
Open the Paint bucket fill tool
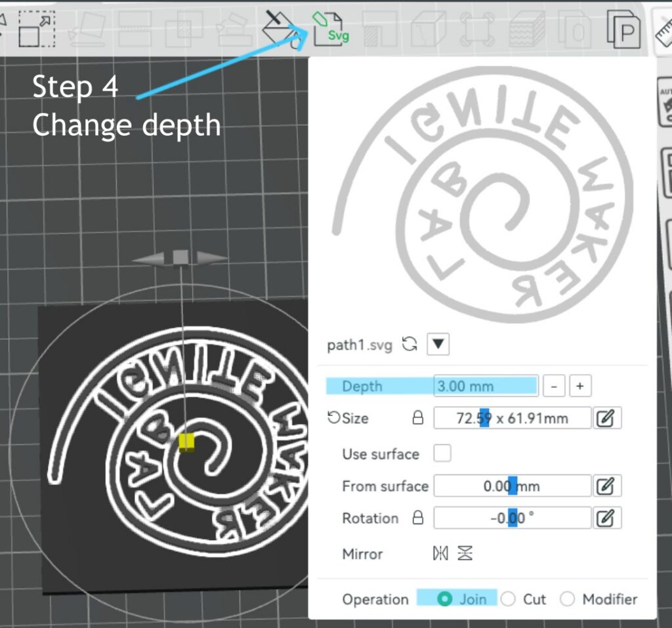coord(281,30)
